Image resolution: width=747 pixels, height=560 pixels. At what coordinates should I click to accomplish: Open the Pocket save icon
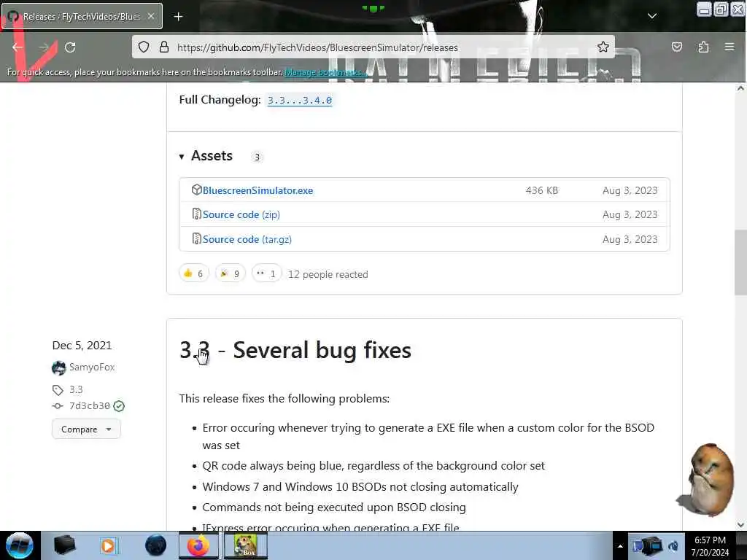tap(676, 47)
